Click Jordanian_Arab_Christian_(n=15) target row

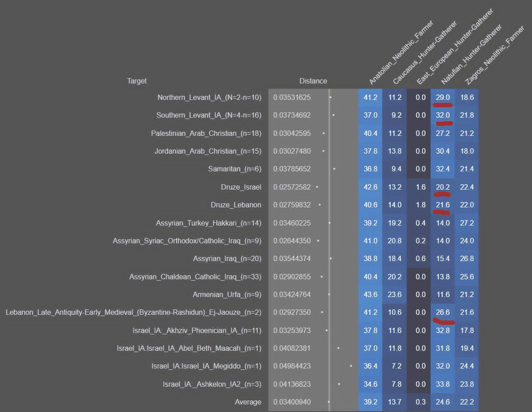click(208, 151)
